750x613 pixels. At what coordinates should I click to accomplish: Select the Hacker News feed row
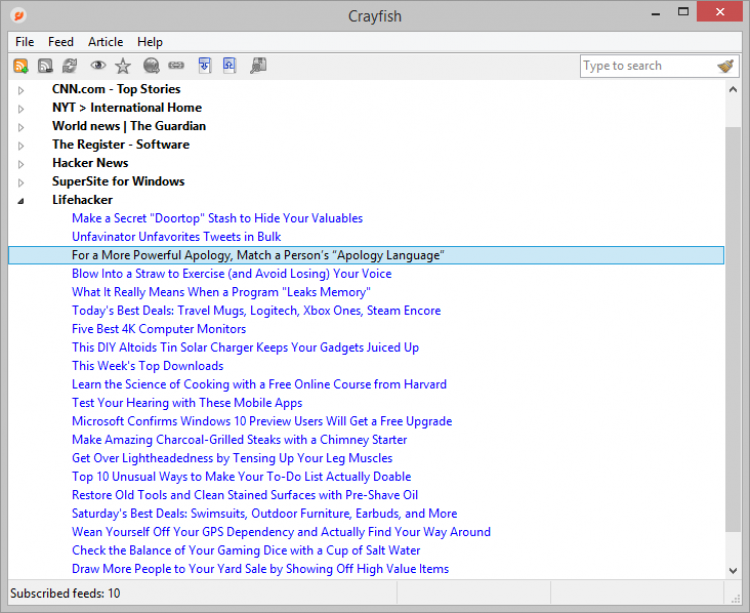pyautogui.click(x=90, y=163)
